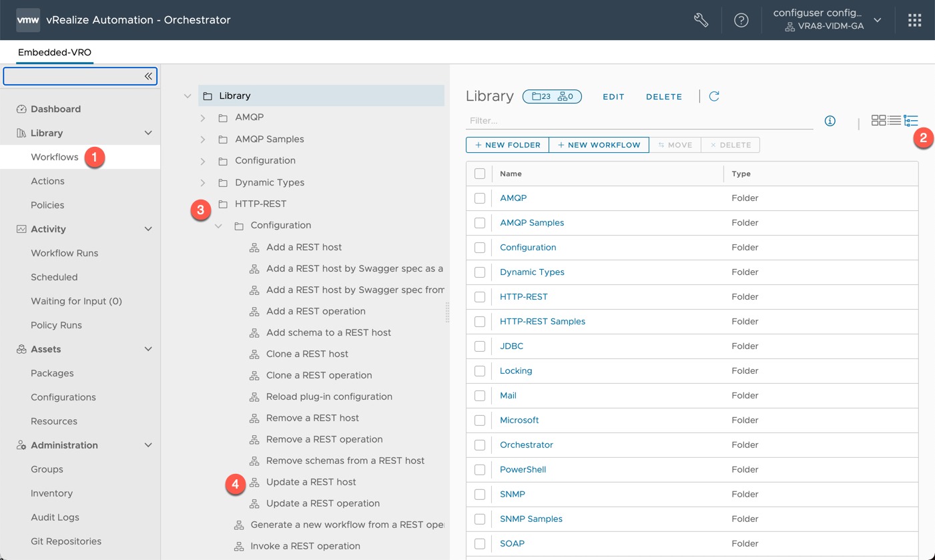Select Remove schemas from a REST host
This screenshot has width=935, height=560.
click(x=345, y=461)
